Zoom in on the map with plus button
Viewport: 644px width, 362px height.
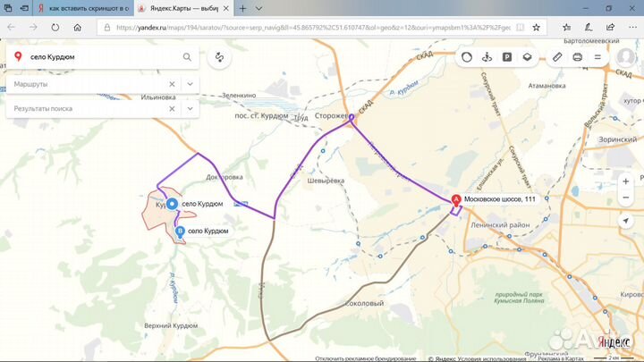623,181
